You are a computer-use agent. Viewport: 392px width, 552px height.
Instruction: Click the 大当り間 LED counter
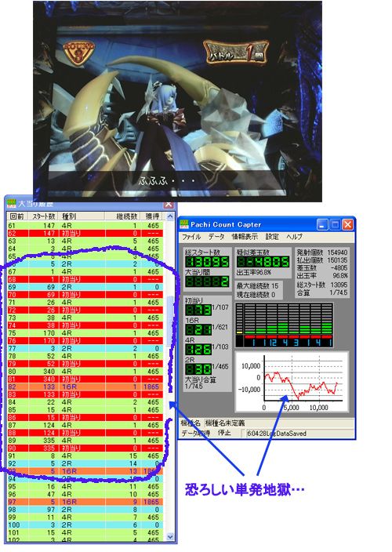click(x=207, y=281)
